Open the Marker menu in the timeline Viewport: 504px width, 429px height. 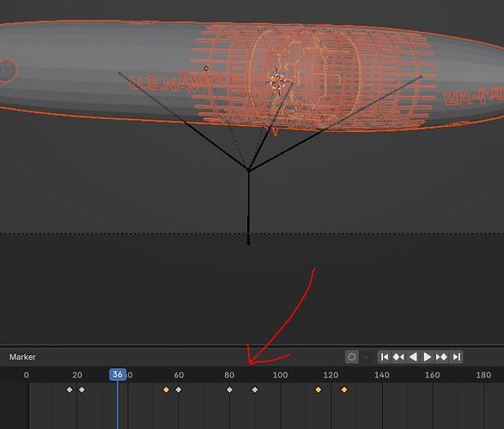[22, 357]
